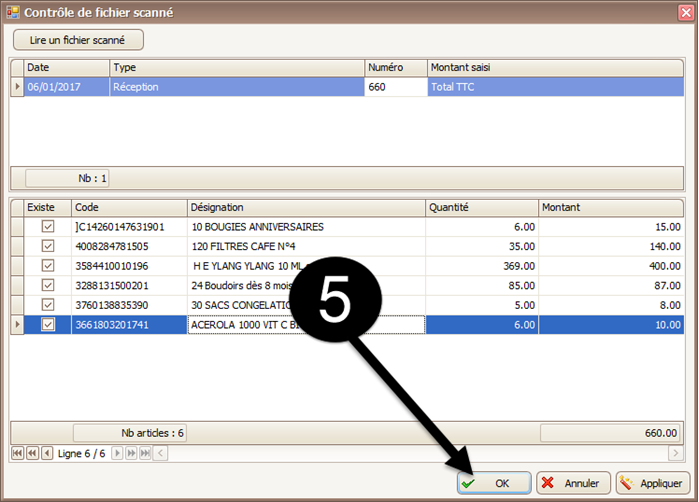
Task: Select the 120 FILTRES CAFE N°4 designation
Action: click(306, 246)
